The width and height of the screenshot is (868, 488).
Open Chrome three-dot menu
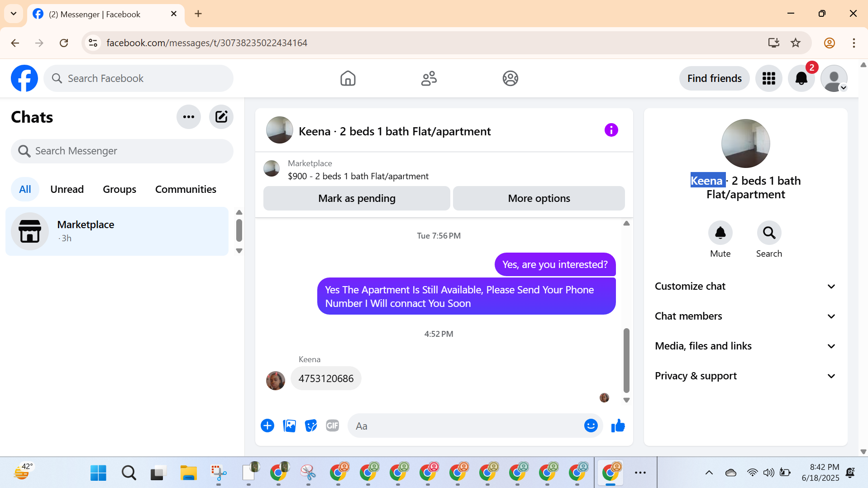pyautogui.click(x=854, y=43)
